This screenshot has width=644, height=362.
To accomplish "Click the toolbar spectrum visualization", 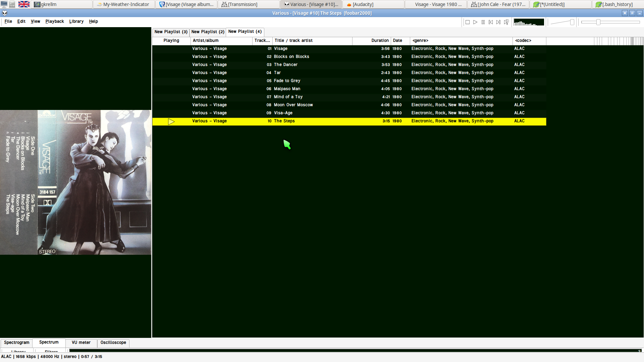I will [x=529, y=22].
